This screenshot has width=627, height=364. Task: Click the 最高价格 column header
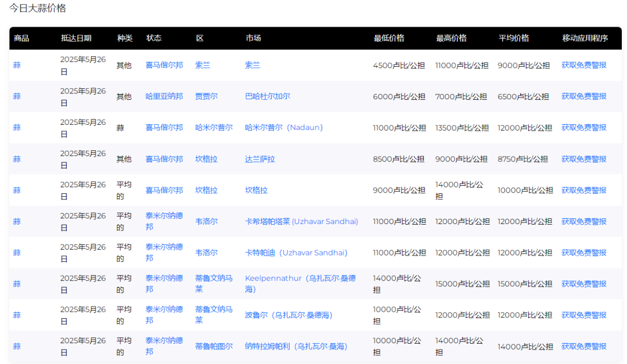pyautogui.click(x=451, y=38)
